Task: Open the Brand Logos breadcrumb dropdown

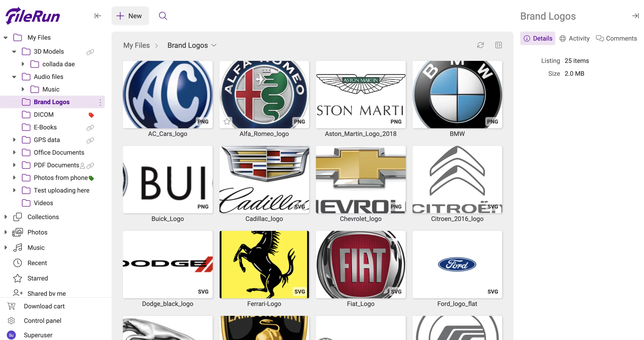Action: pos(214,46)
